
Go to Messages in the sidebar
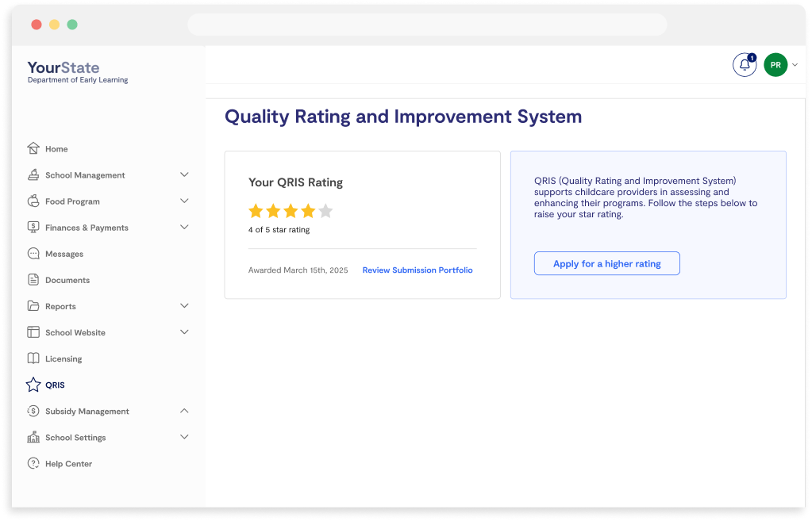tap(64, 254)
